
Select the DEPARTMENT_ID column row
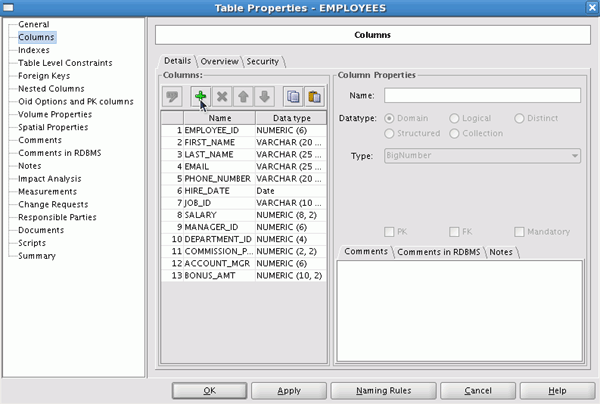[x=244, y=239]
